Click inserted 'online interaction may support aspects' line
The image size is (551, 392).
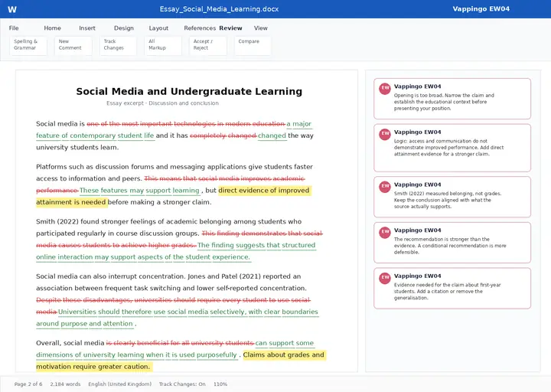[x=143, y=257]
